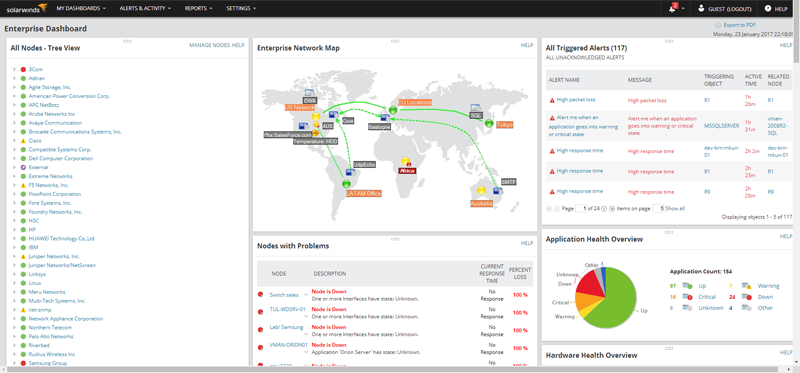
Task: Click the LATAM Office map node
Action: point(347,184)
